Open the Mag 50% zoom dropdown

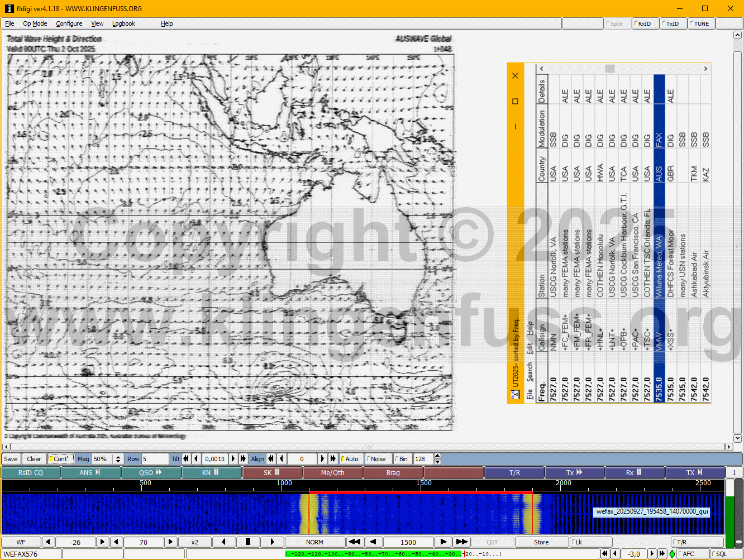click(x=118, y=459)
